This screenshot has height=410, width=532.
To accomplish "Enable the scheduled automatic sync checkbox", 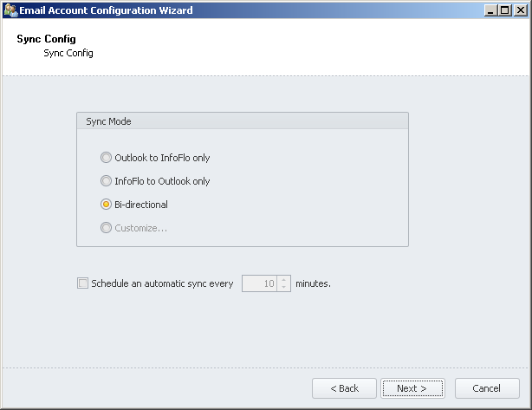I will tap(82, 283).
